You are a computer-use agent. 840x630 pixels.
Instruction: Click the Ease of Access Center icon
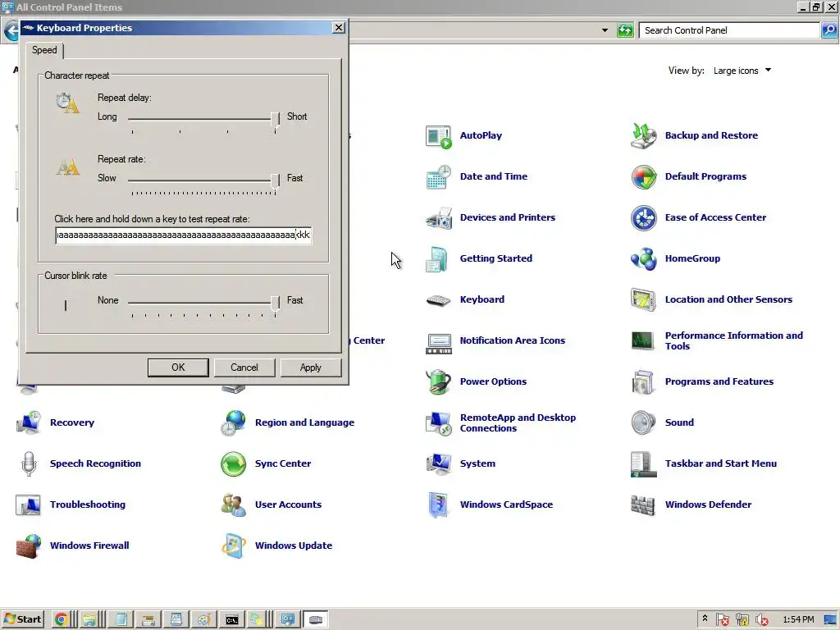[x=643, y=218]
